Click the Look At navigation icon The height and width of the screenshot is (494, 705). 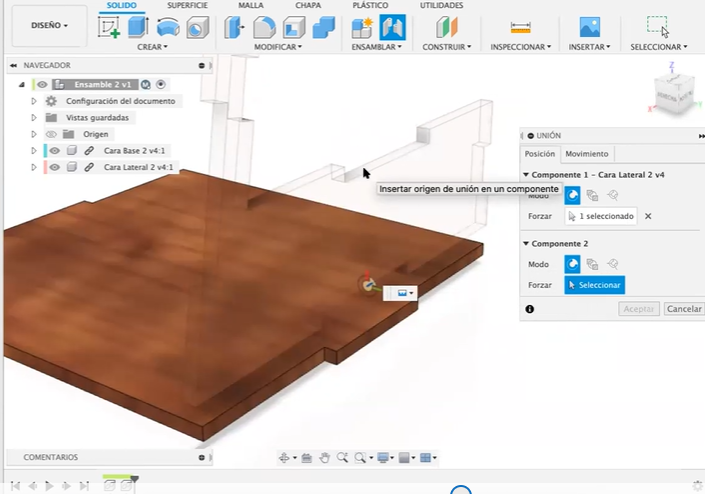[x=307, y=458]
